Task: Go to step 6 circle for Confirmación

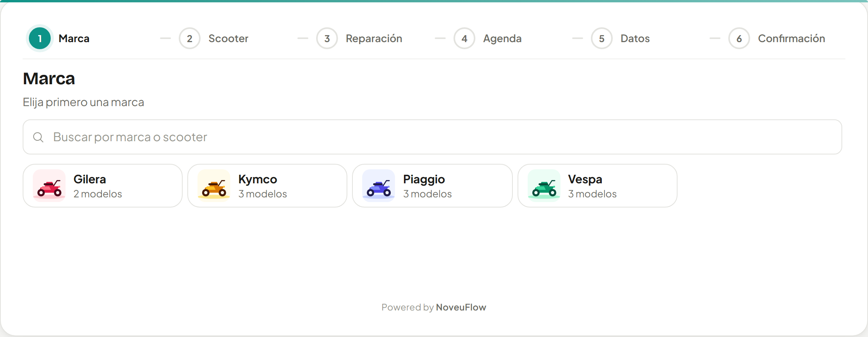Action: click(739, 39)
